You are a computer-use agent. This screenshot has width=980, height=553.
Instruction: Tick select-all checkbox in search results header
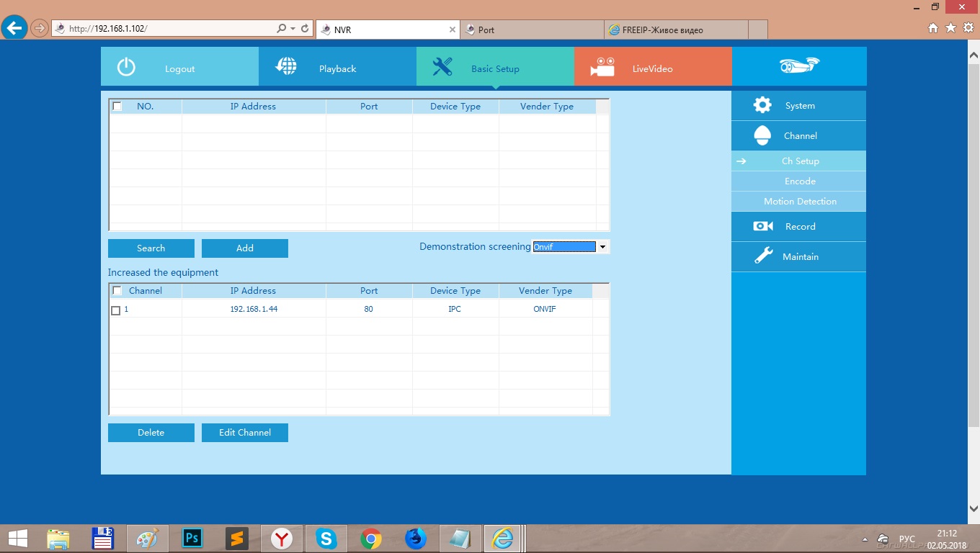[117, 106]
